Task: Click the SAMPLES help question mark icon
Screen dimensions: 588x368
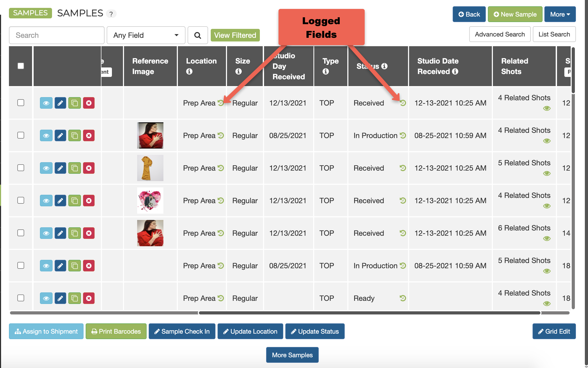Action: pos(111,14)
